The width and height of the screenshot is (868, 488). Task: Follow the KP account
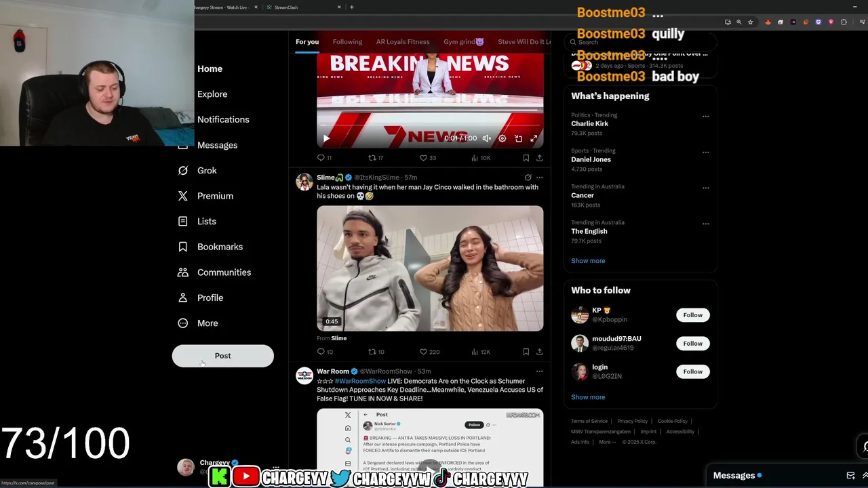point(693,315)
